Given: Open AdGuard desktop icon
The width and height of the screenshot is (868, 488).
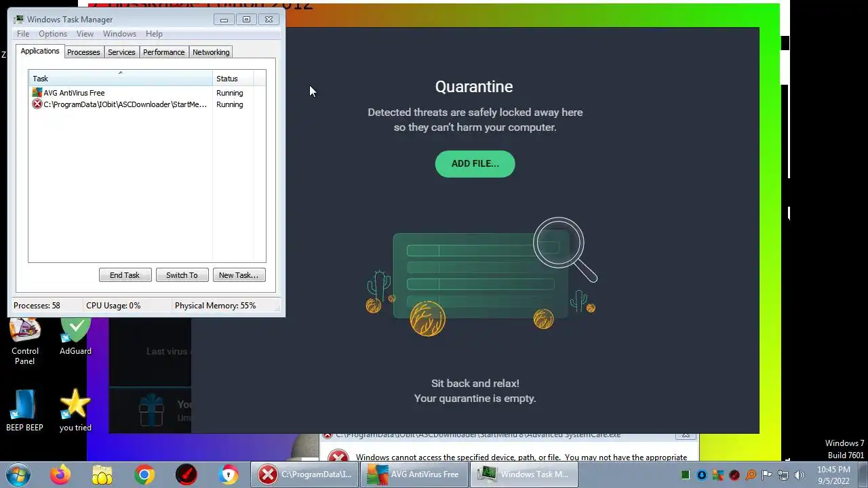Looking at the screenshot, I should (x=75, y=335).
